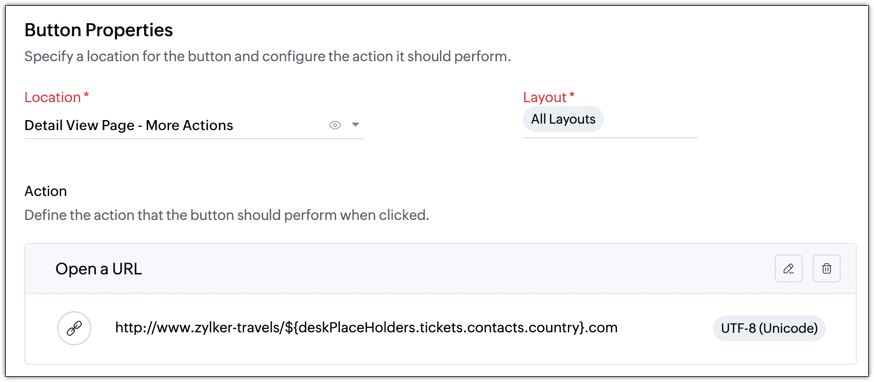Click the Define the action description

point(226,215)
